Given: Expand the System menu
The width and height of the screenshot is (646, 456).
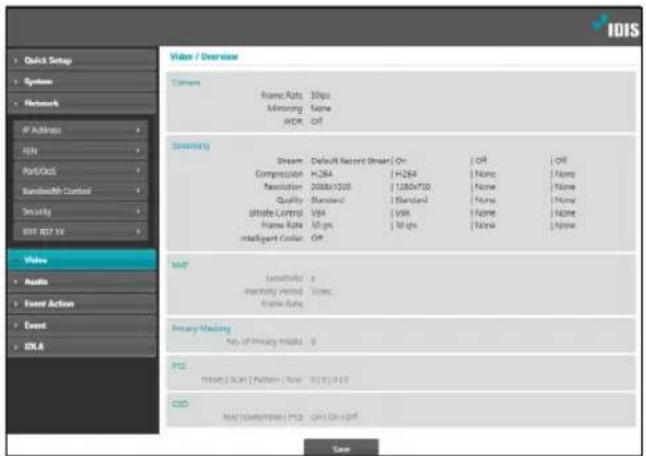Looking at the screenshot, I should click(x=82, y=82).
